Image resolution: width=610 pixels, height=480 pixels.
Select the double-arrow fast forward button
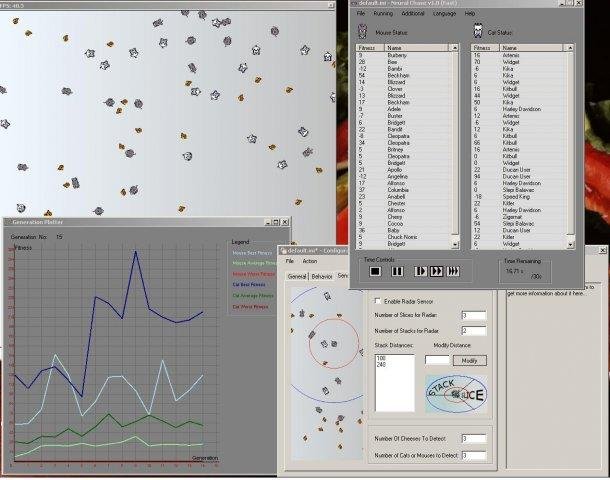point(436,271)
